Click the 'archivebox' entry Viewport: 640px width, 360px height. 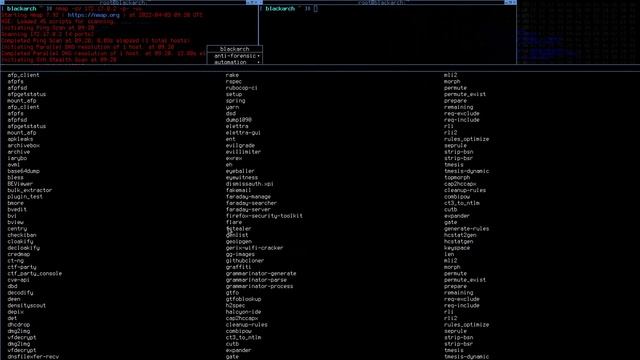[24, 146]
